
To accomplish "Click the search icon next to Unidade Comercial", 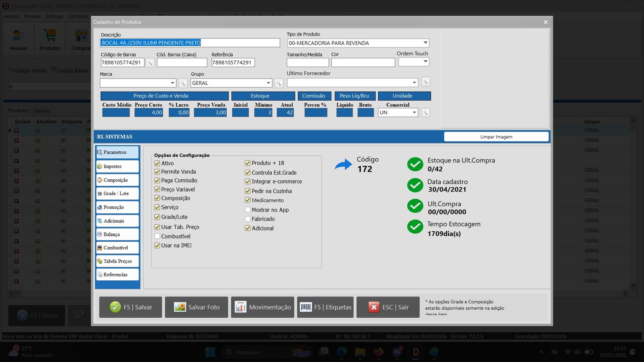I will [425, 113].
